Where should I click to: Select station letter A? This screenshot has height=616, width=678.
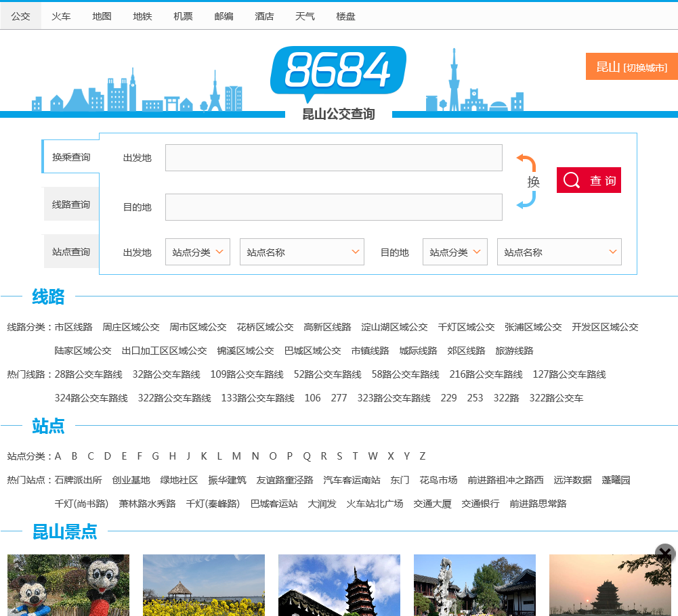(58, 456)
